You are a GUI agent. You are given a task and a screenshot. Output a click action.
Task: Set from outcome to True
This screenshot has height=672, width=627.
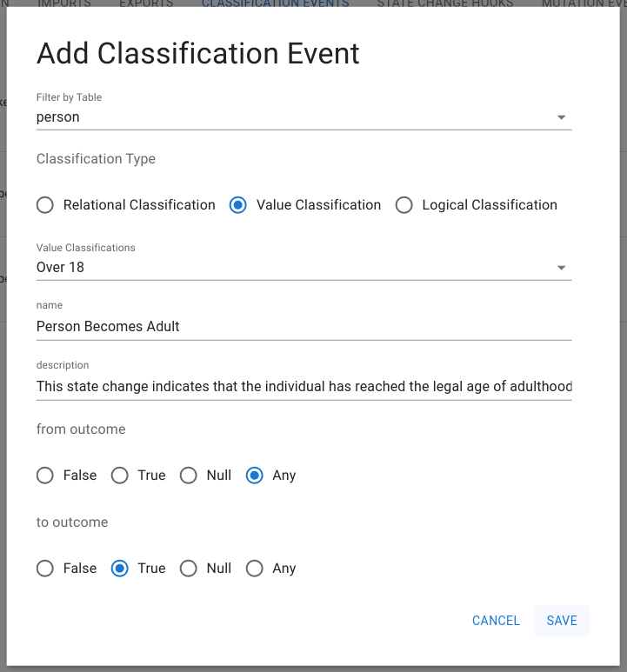119,476
